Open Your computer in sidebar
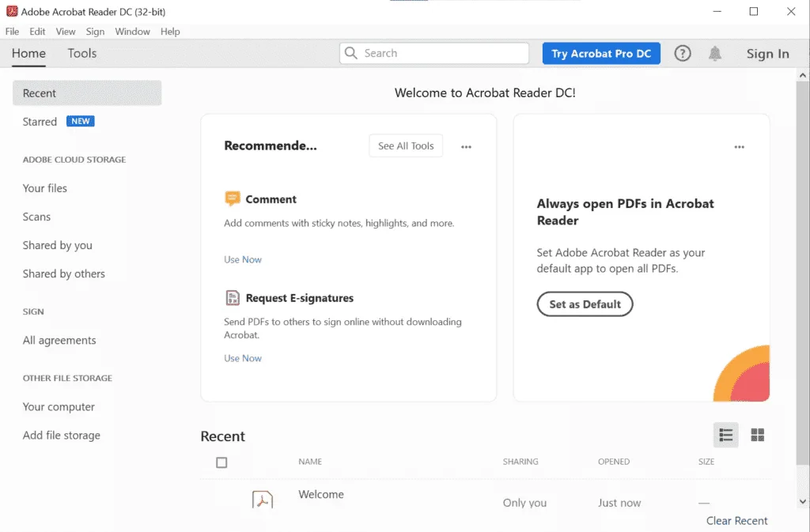This screenshot has width=810, height=532. click(x=59, y=406)
